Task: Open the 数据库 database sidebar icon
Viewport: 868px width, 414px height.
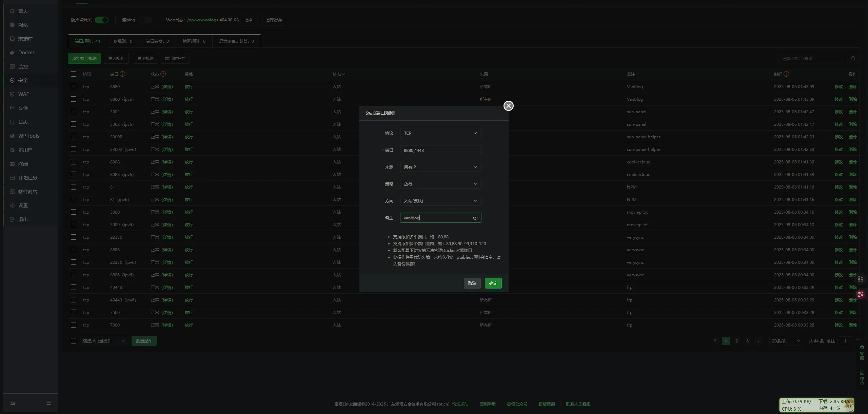Action: (12, 39)
